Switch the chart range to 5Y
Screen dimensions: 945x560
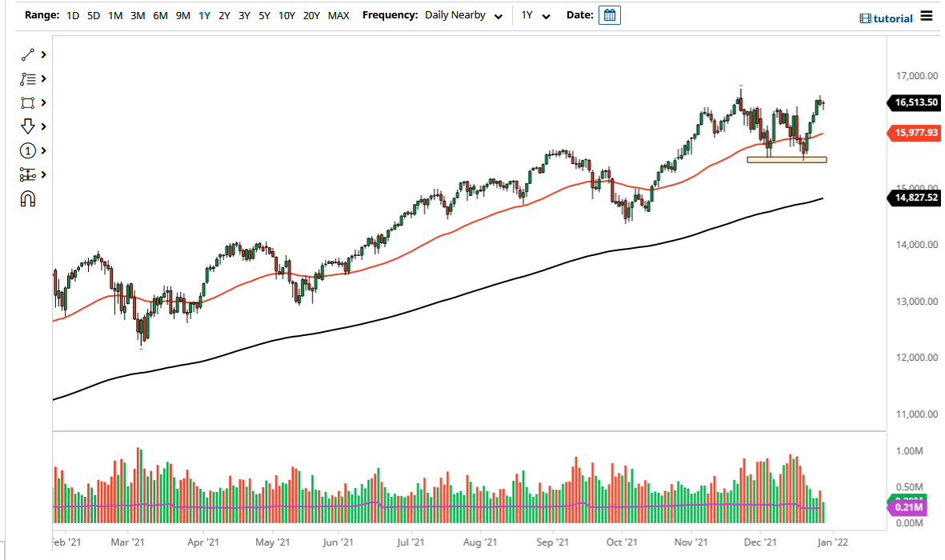tap(264, 15)
